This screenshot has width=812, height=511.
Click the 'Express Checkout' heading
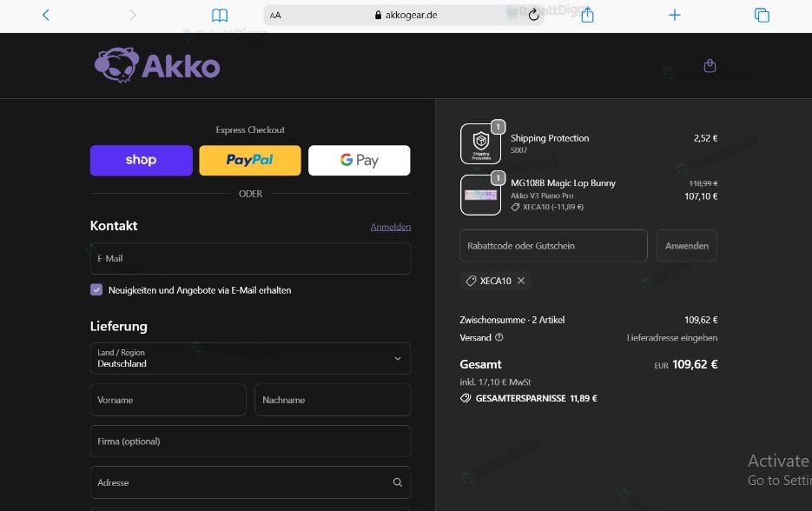(250, 129)
